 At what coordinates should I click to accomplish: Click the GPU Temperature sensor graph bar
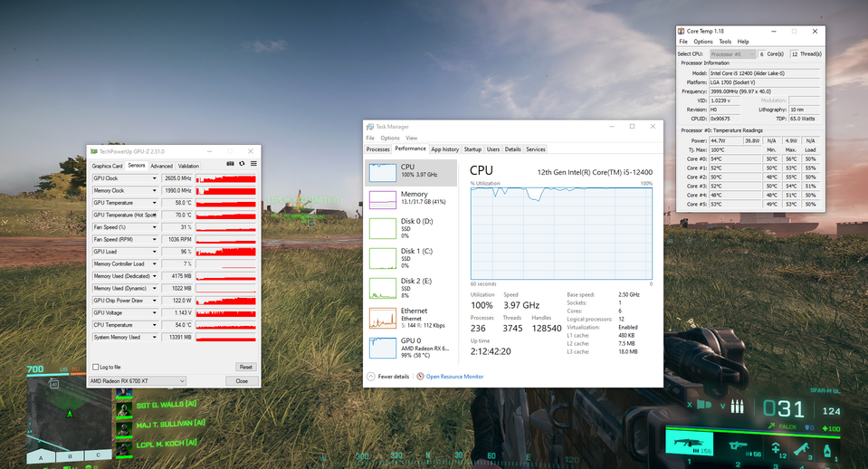225,203
